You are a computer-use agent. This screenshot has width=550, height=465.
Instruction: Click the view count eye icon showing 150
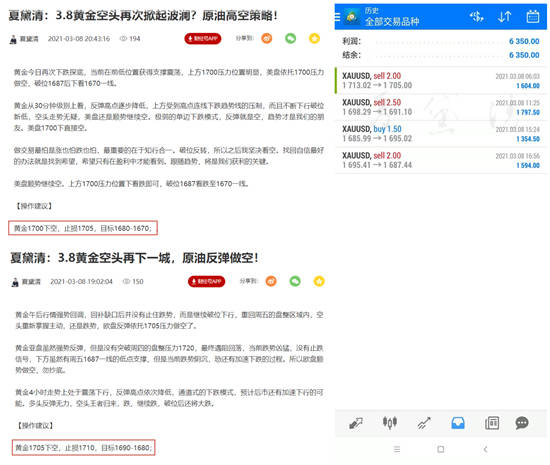[126, 281]
